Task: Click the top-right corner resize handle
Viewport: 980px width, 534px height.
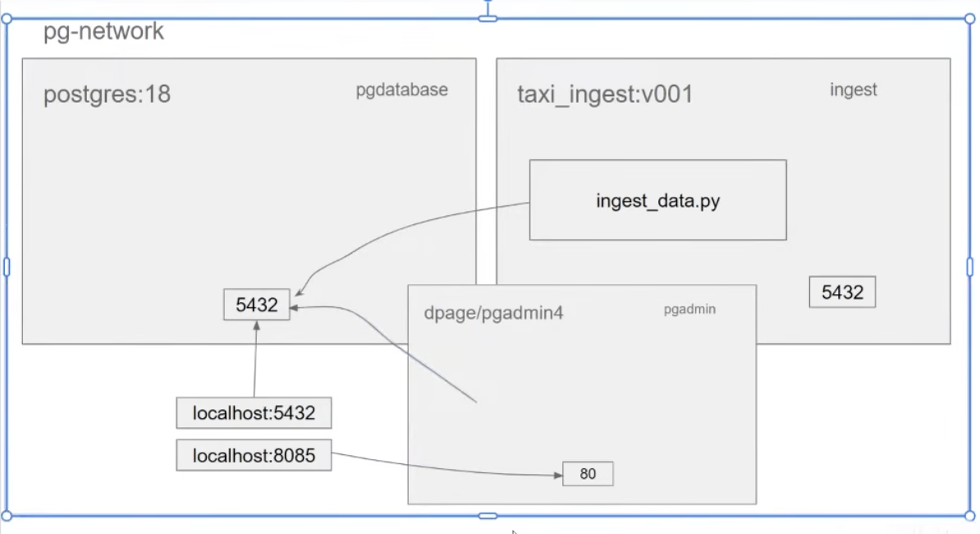Action: 969,18
